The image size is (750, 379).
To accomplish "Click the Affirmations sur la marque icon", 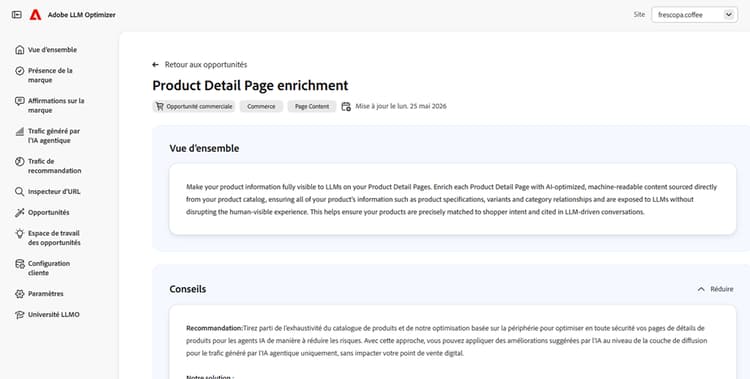I will click(20, 101).
